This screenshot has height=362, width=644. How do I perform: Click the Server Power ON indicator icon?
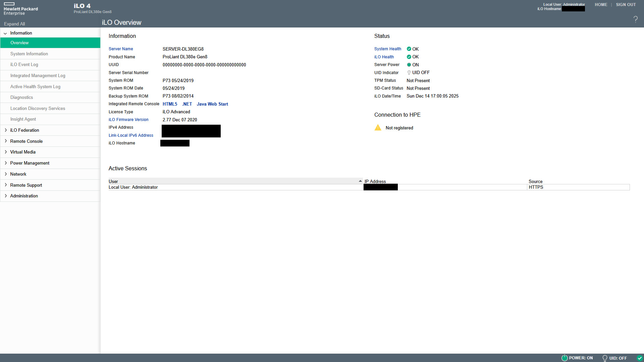pos(409,65)
